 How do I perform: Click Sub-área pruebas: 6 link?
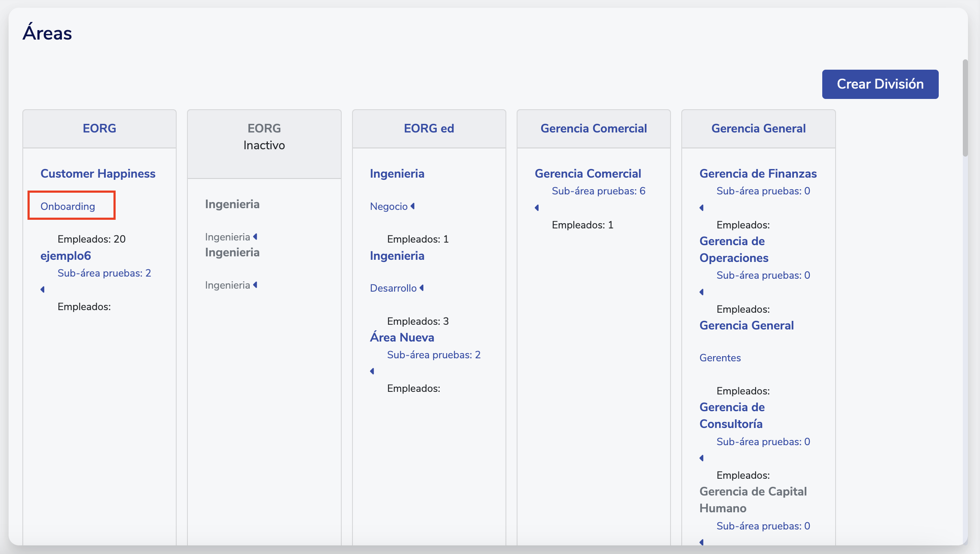[598, 191]
